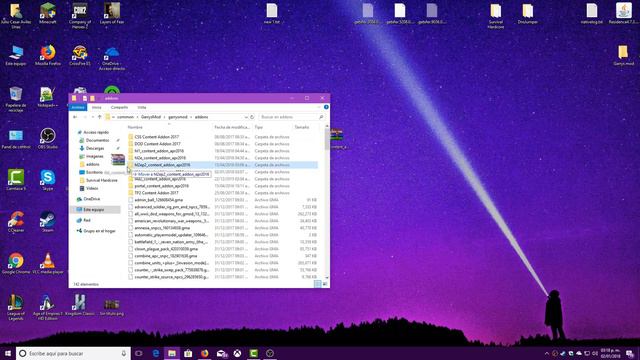Open Descargas in the navigation pane
Image resolution: width=640 pixels, height=360 pixels.
pyautogui.click(x=95, y=149)
